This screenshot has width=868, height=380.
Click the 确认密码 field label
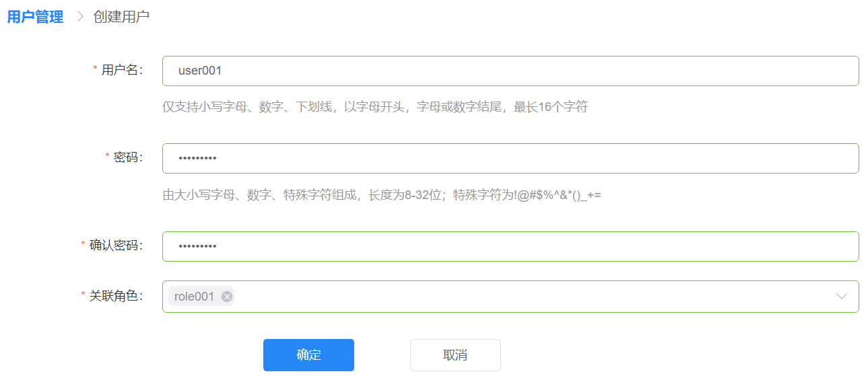[116, 245]
